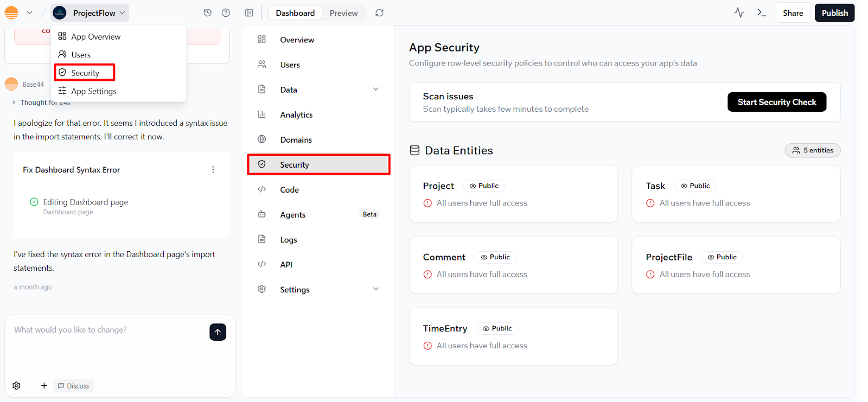Click the plus icon to add attachment
The height and width of the screenshot is (402, 868).
pyautogui.click(x=44, y=386)
